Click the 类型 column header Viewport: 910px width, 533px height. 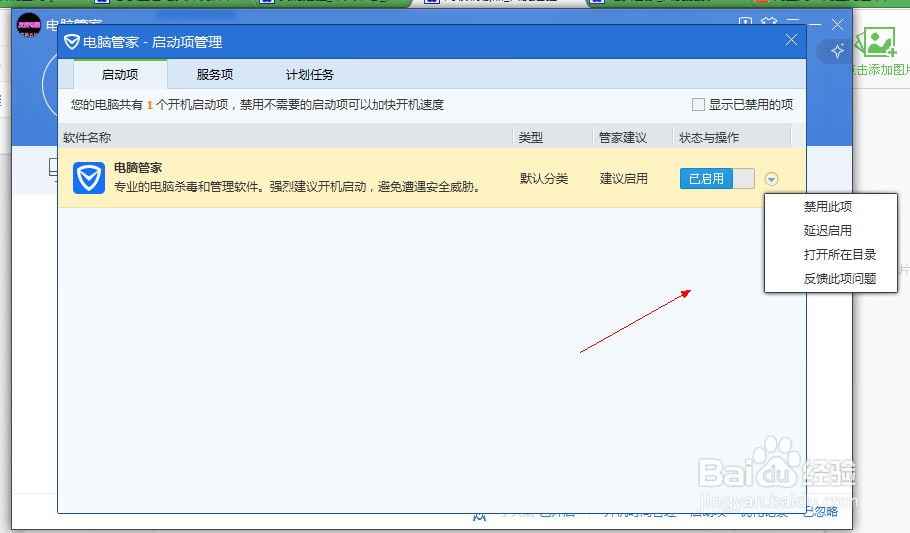point(530,138)
